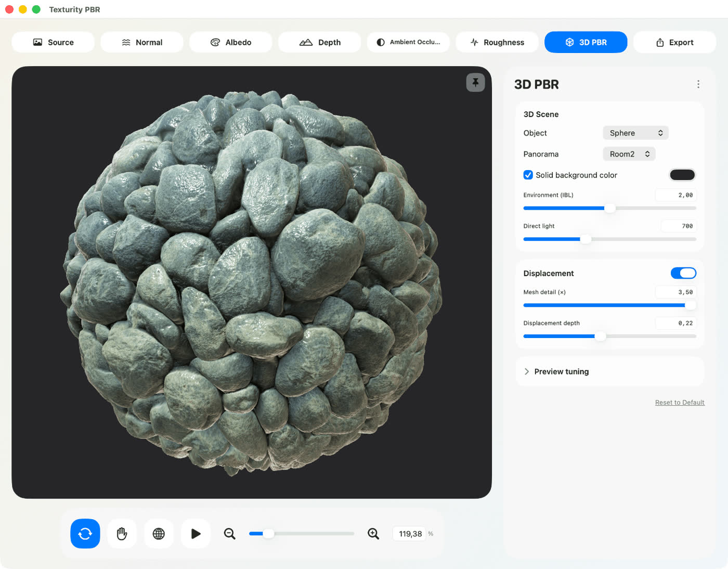Click the Texturity PBR window title
The width and height of the screenshot is (728, 569).
click(74, 9)
